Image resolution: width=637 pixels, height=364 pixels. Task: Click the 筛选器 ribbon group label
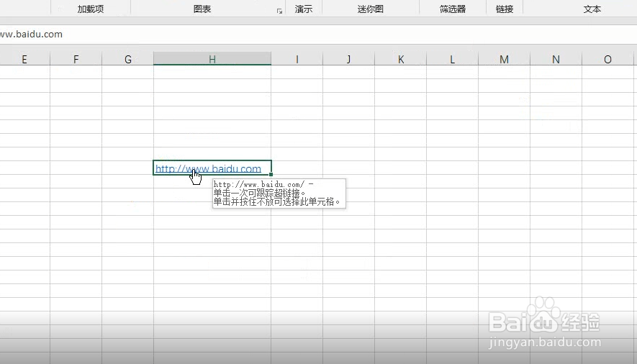coord(453,9)
